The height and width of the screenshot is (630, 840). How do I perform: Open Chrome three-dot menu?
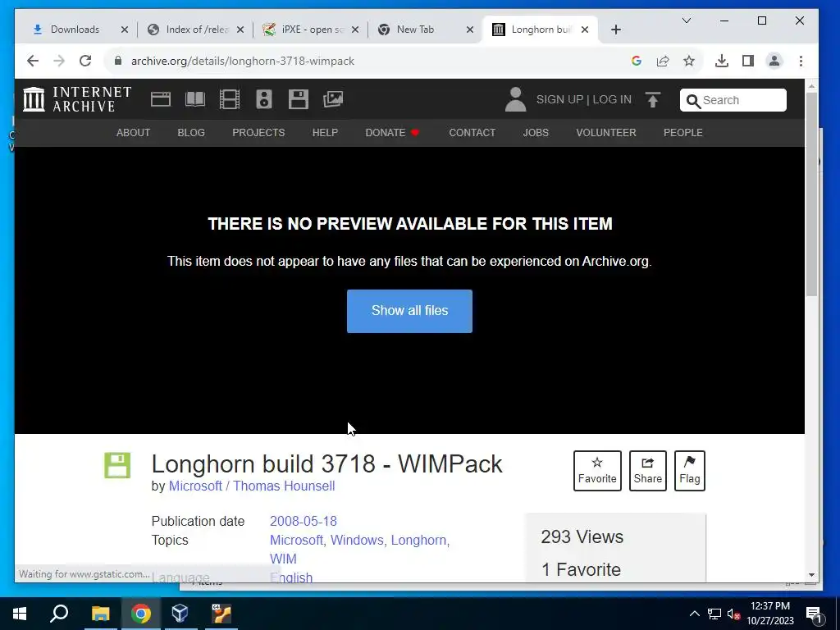pos(801,61)
